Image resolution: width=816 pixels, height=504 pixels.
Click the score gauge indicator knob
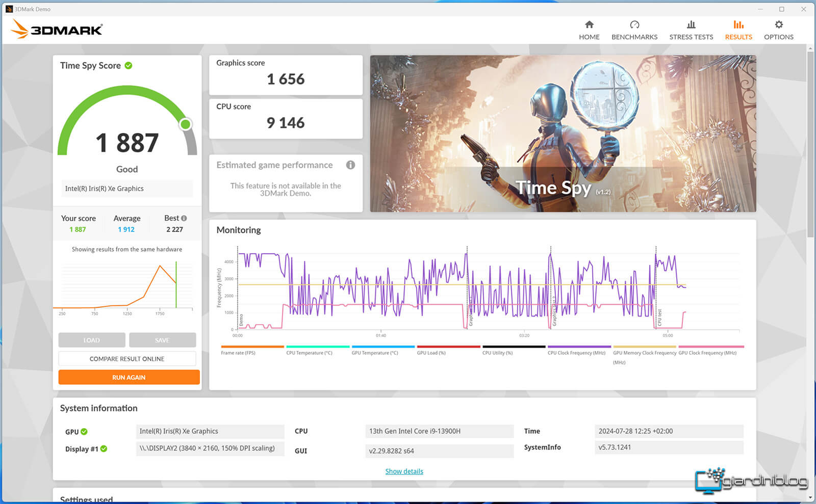coord(186,124)
